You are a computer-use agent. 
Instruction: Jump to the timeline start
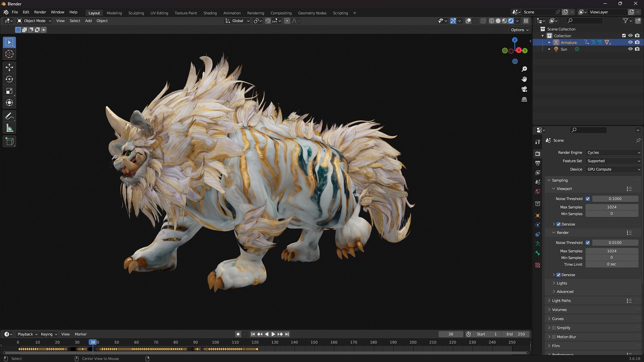(x=253, y=334)
